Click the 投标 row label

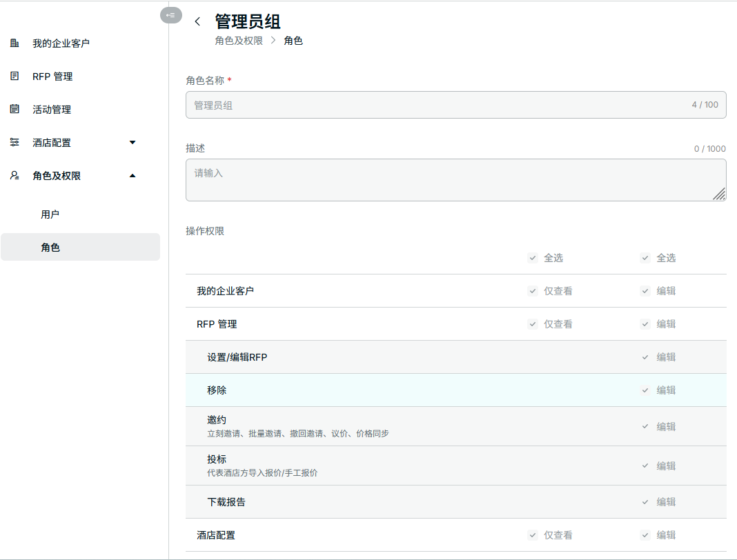(x=217, y=459)
